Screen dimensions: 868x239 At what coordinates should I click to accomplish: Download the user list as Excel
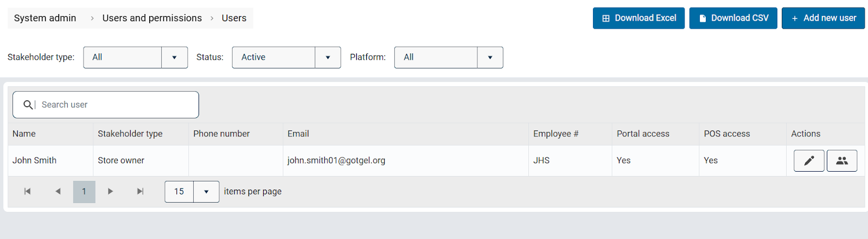tap(639, 18)
